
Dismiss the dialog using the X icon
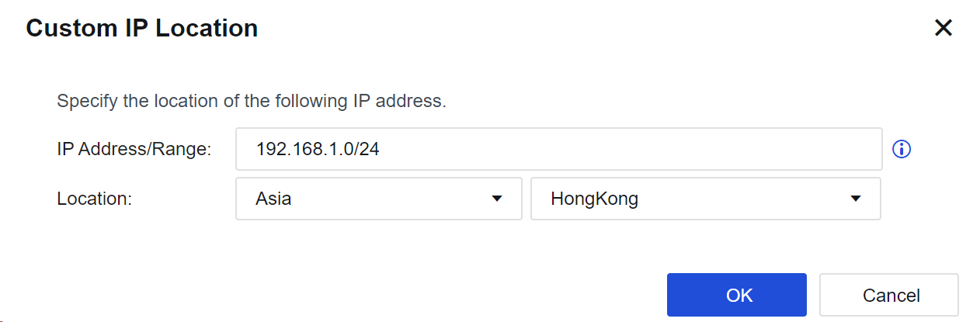click(x=943, y=29)
